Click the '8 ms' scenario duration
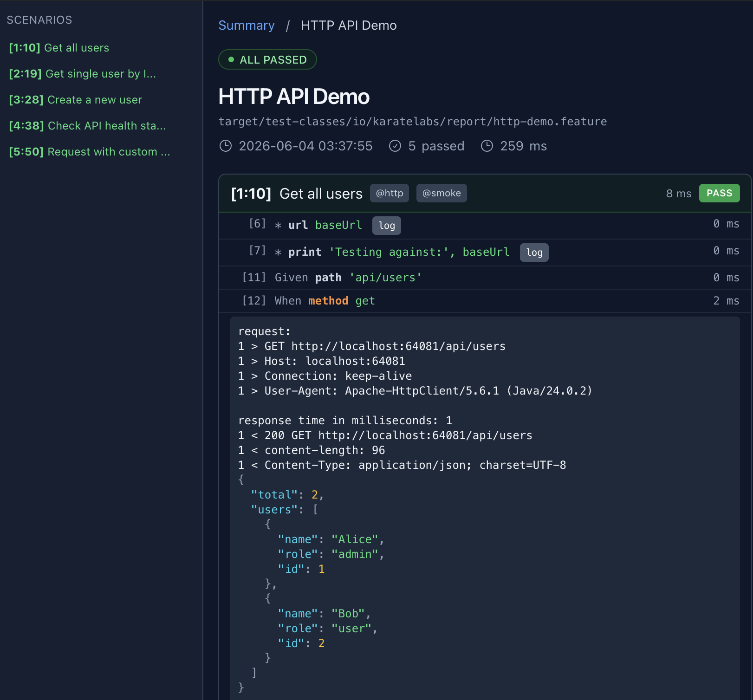This screenshot has height=700, width=753. click(679, 194)
